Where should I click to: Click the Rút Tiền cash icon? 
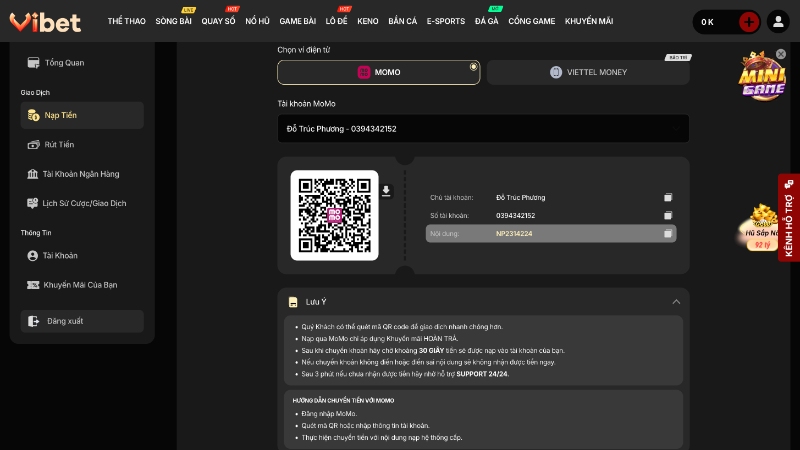[x=33, y=144]
